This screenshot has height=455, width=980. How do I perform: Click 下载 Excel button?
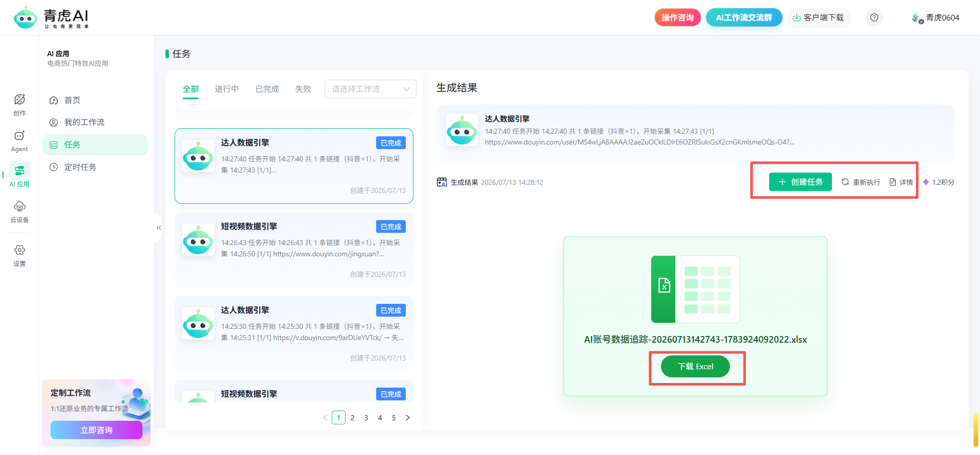pos(695,366)
